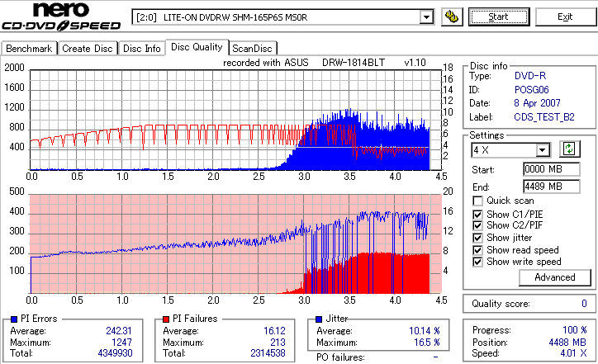
Task: Click the Nero CD-DVD Speed logo
Action: coord(61,16)
